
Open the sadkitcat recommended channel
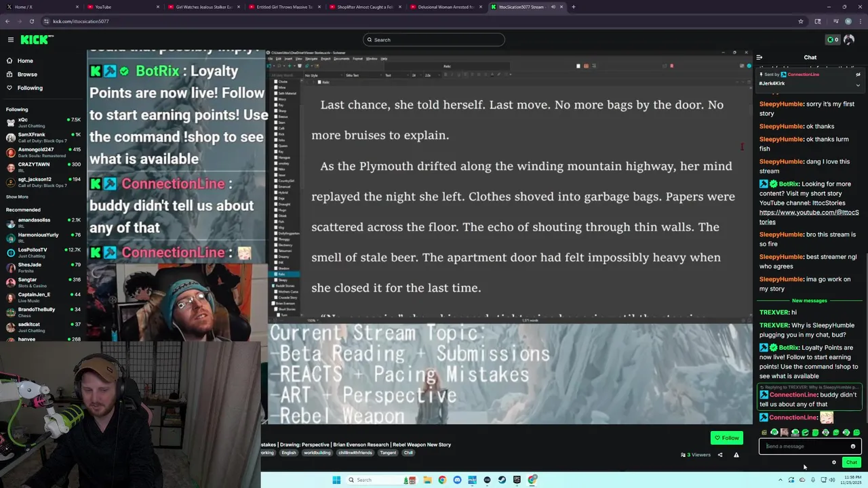[43, 327]
